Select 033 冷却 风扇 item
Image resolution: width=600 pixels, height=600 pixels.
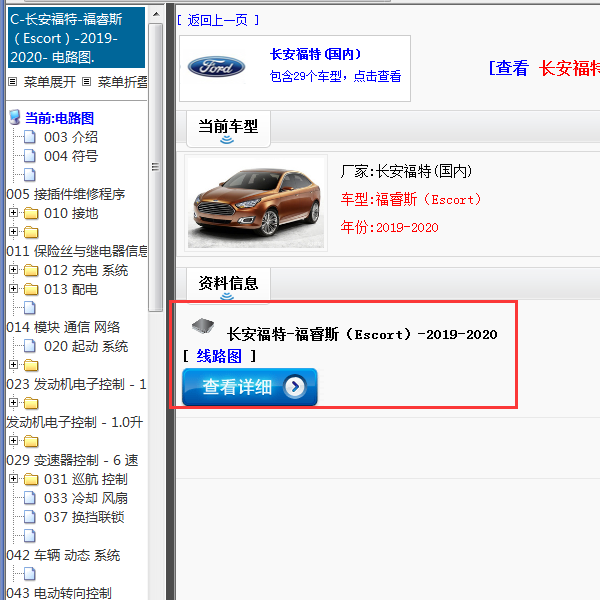86,498
